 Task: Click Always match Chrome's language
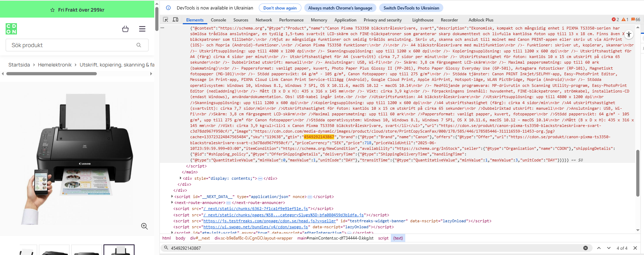tap(340, 8)
